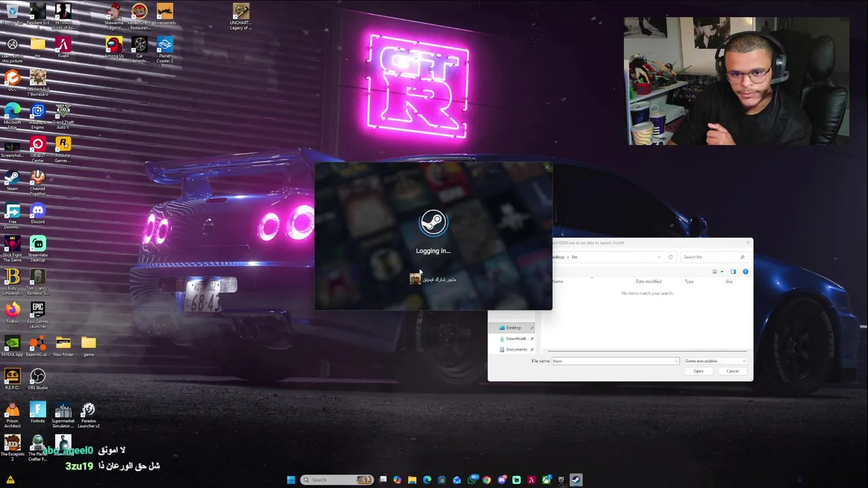Open the BeamNG.drive desktop shortcut
Screen dimensions: 868x488
[37, 346]
